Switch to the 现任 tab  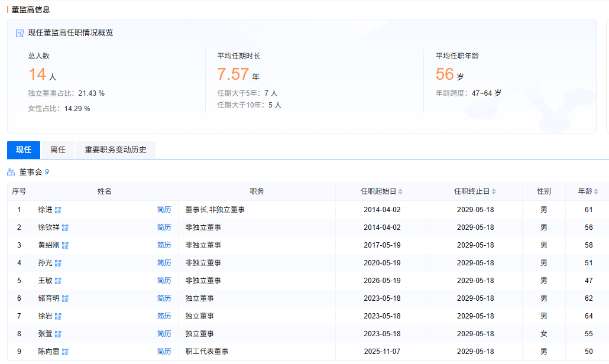24,149
